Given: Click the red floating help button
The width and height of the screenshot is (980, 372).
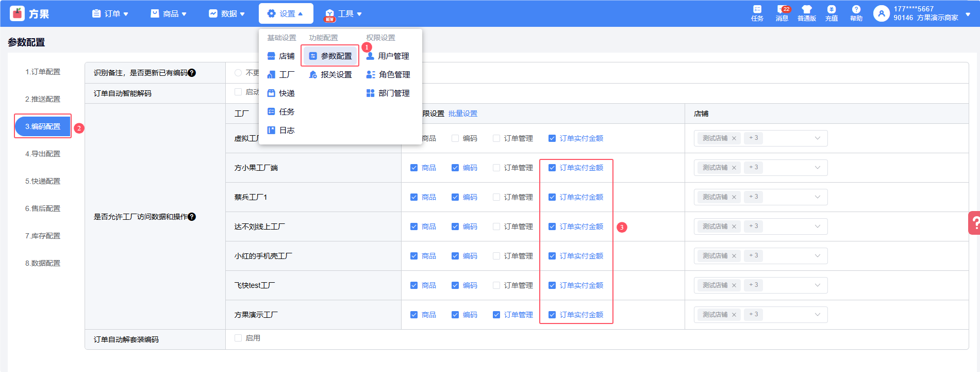Looking at the screenshot, I should click(974, 223).
